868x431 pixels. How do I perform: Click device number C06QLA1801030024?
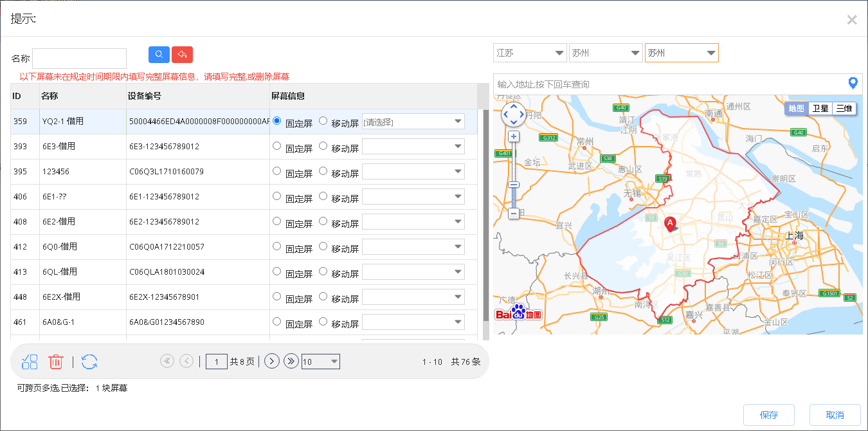click(167, 272)
